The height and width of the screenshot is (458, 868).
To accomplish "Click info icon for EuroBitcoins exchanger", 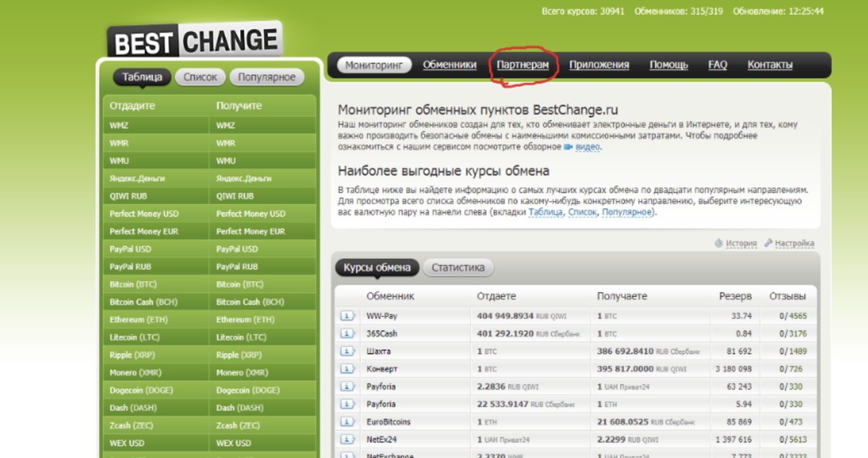I will coord(347,421).
